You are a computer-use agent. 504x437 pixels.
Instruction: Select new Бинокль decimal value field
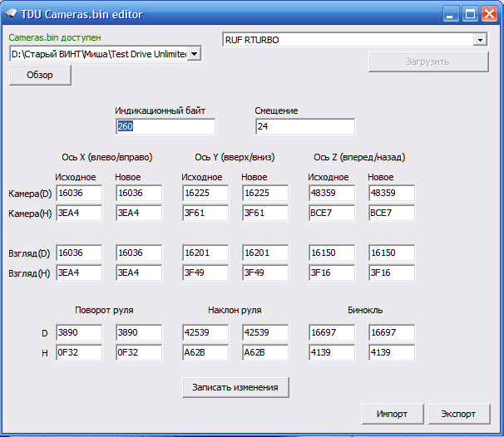[391, 331]
